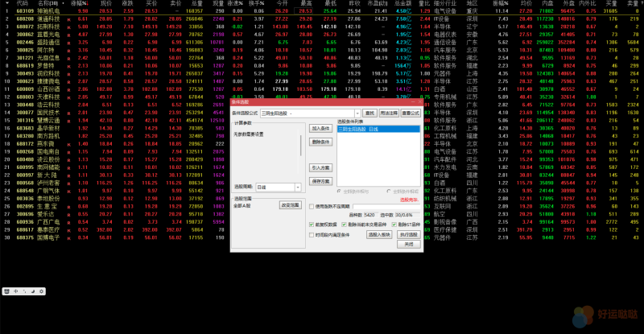Click the 加入条件 button

(x=320, y=129)
